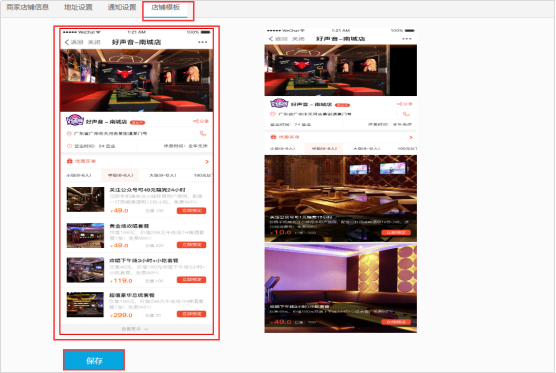Screen dimensions: 556x373
Task: Expand 优惠买单 chevron in right template
Action: (x=411, y=138)
